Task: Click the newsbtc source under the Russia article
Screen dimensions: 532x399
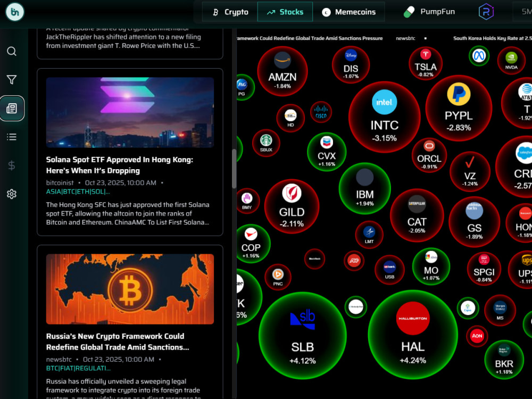Action: (59, 359)
